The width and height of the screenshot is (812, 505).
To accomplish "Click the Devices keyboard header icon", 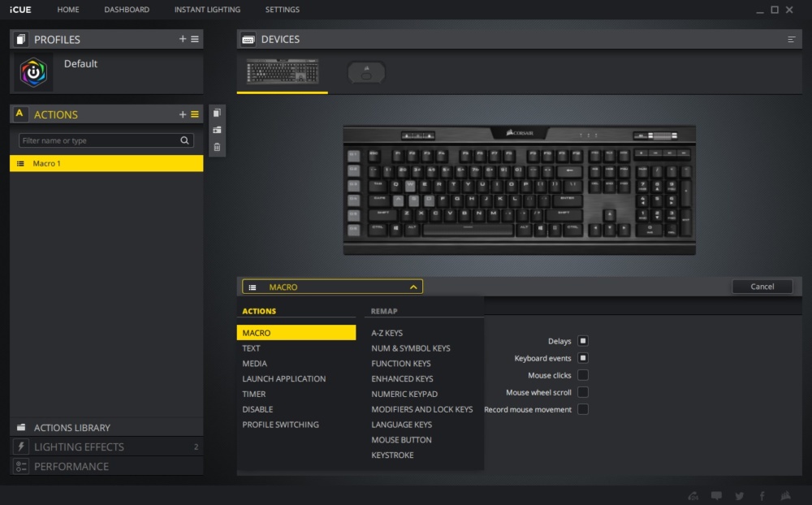I will click(248, 39).
